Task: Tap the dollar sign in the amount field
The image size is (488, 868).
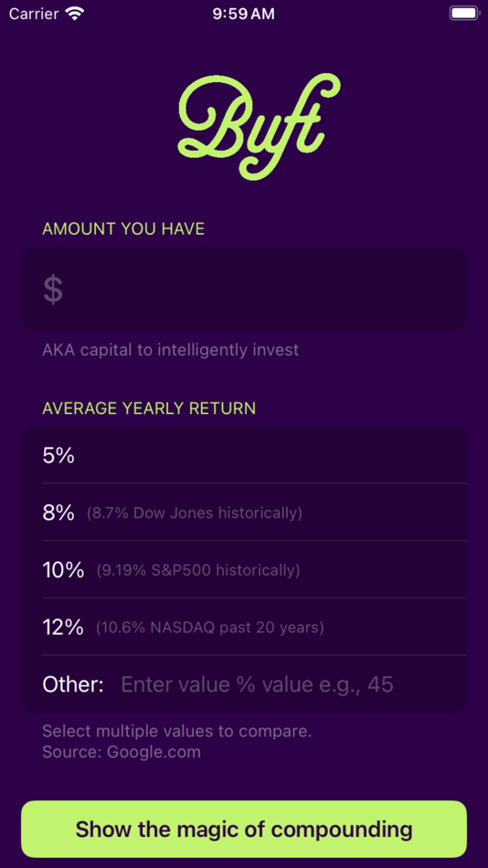Action: (53, 290)
